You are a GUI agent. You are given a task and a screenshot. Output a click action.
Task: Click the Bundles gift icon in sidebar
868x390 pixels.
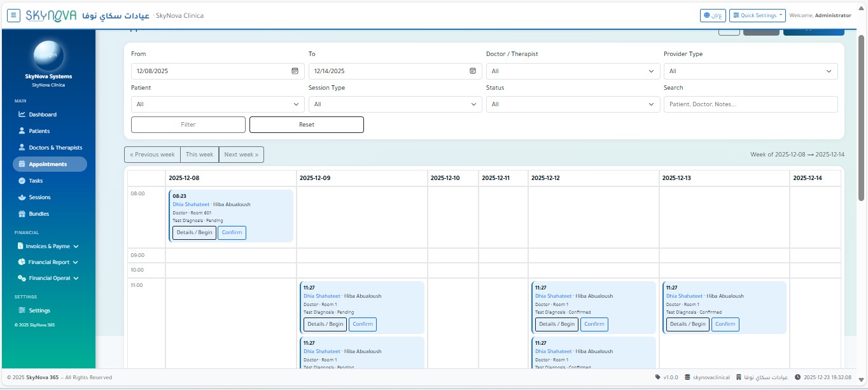pyautogui.click(x=22, y=214)
